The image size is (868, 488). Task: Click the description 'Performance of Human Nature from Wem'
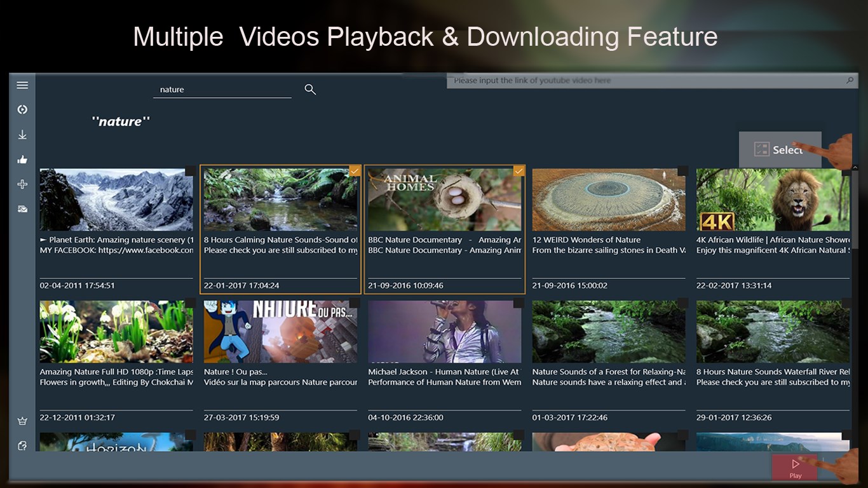(445, 383)
